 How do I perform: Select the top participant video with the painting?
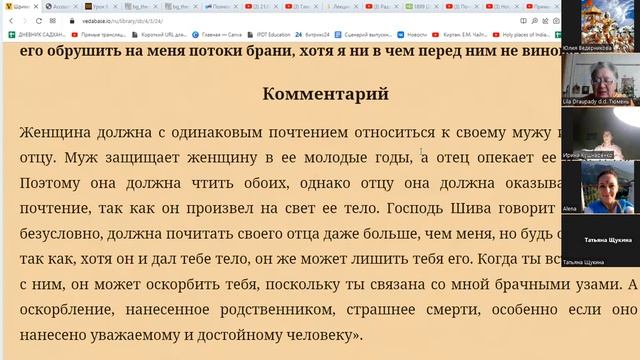[x=601, y=26]
